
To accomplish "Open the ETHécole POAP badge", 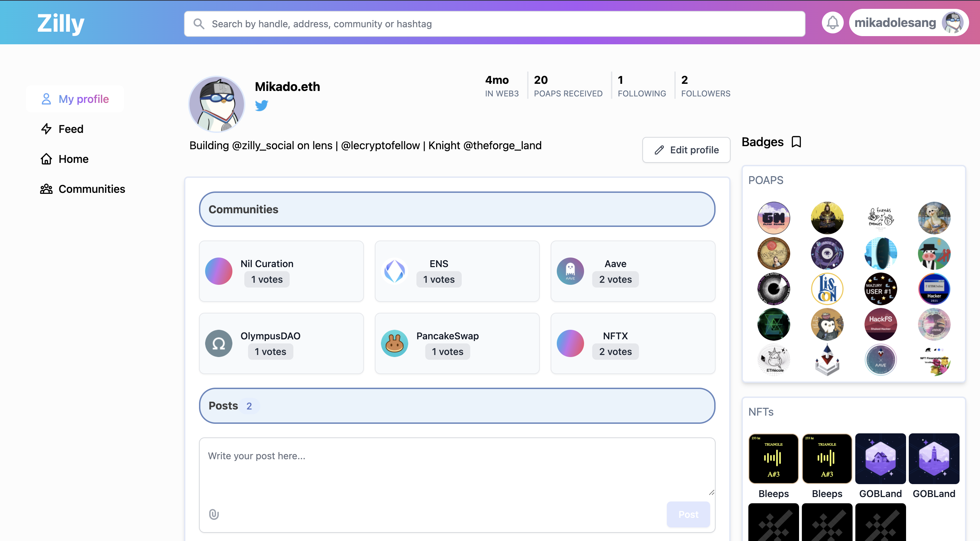I will click(x=774, y=360).
